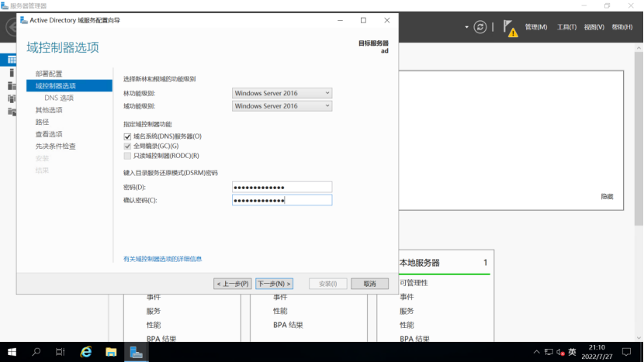The image size is (644, 362).
Task: Click AD wizard title bar icon
Action: tap(24, 20)
